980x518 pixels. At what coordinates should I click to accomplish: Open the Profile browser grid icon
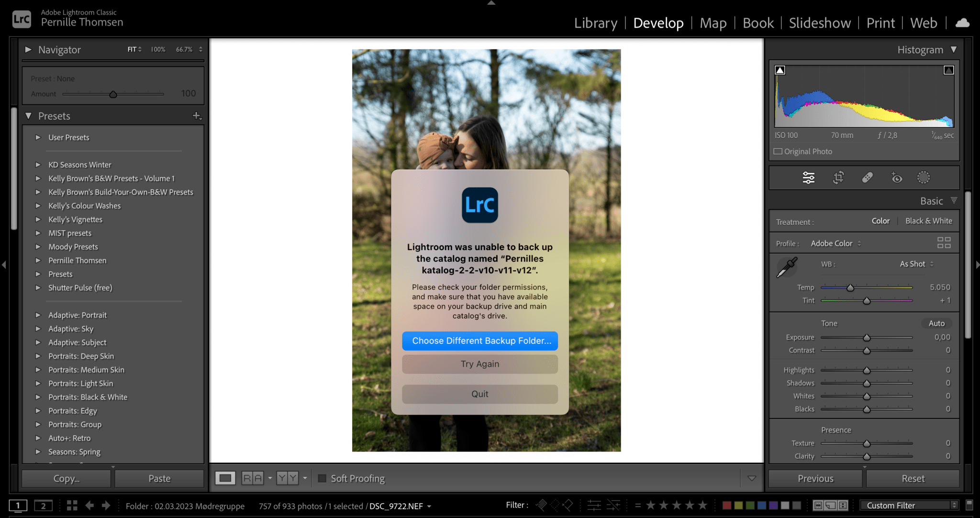pyautogui.click(x=944, y=243)
